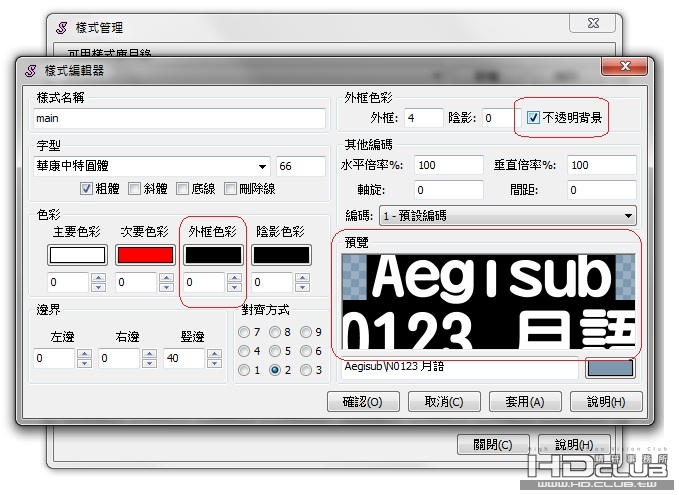Decrease the 主要色彩 alpha value
Image resolution: width=679 pixels, height=495 pixels.
tap(99, 287)
